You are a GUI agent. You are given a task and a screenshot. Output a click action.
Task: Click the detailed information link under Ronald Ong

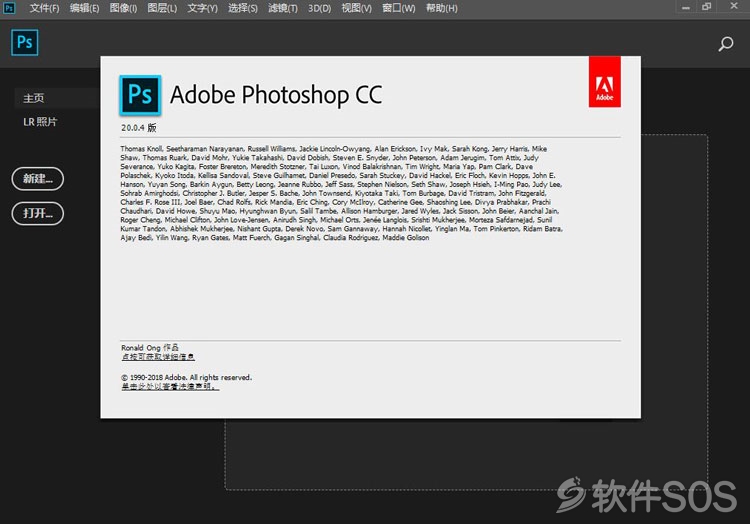158,357
